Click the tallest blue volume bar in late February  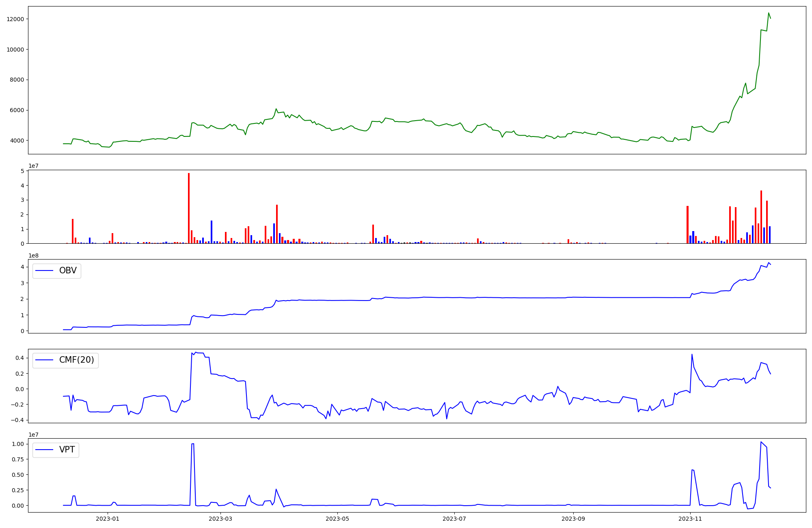tap(212, 232)
